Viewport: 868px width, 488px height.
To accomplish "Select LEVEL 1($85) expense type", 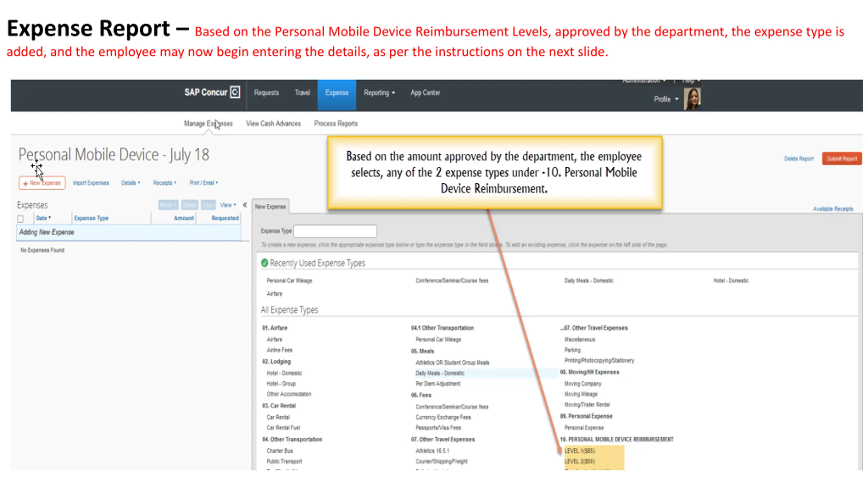I will 579,451.
